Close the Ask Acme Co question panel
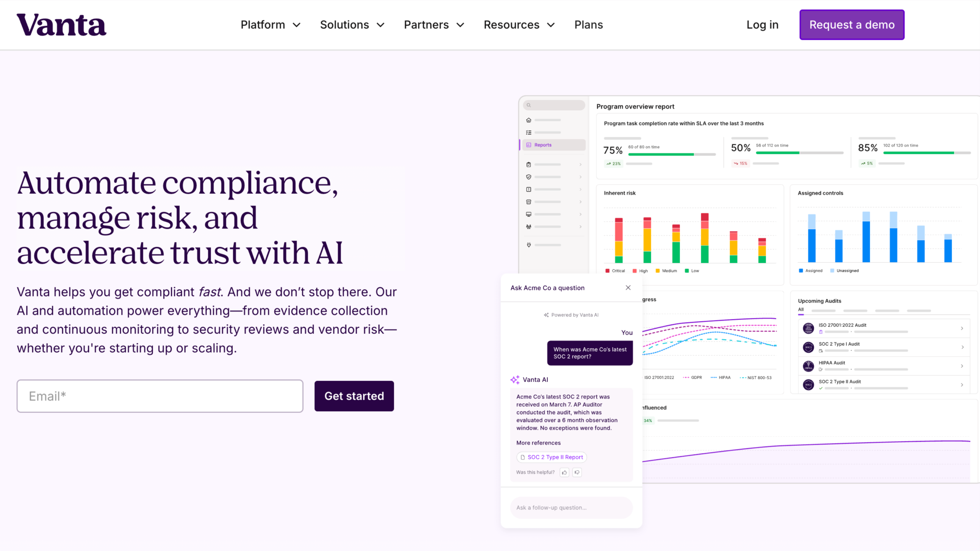 point(628,288)
